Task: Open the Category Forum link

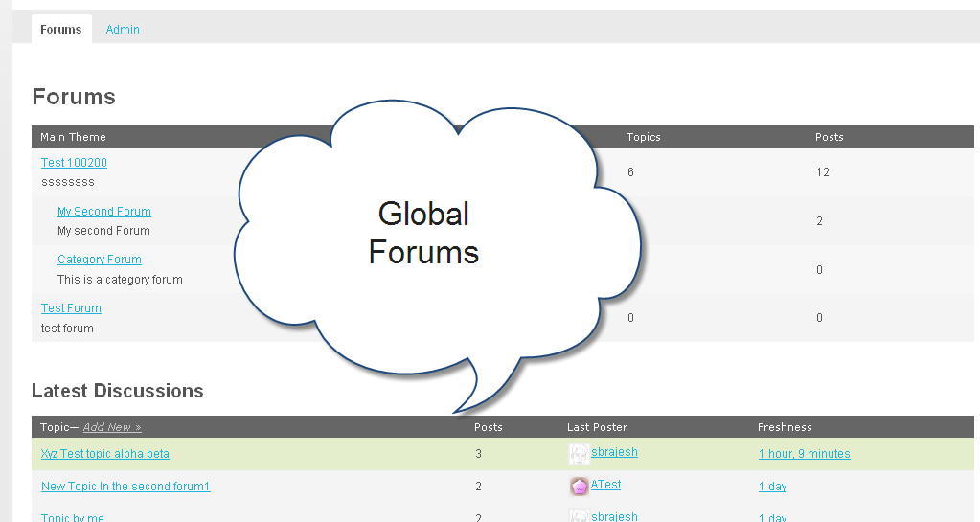Action: (x=100, y=260)
